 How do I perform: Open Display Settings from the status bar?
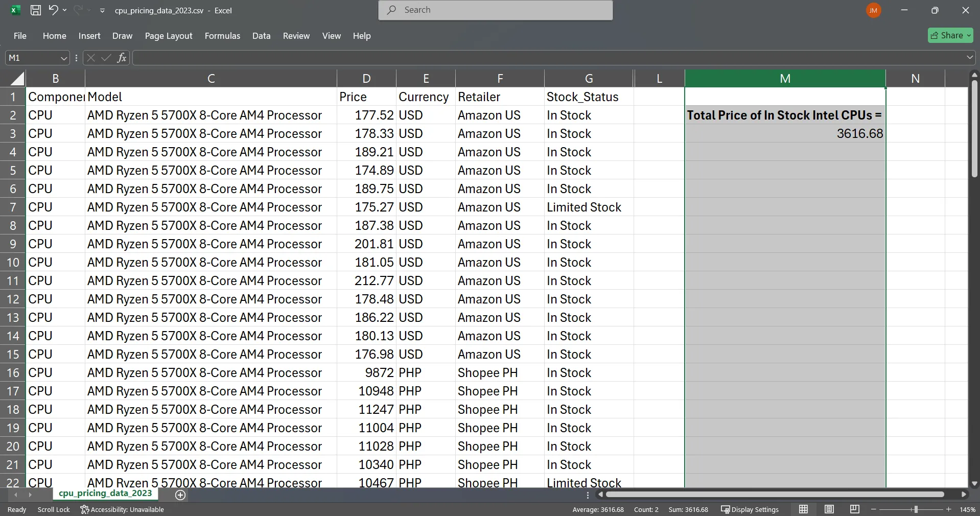click(x=749, y=509)
